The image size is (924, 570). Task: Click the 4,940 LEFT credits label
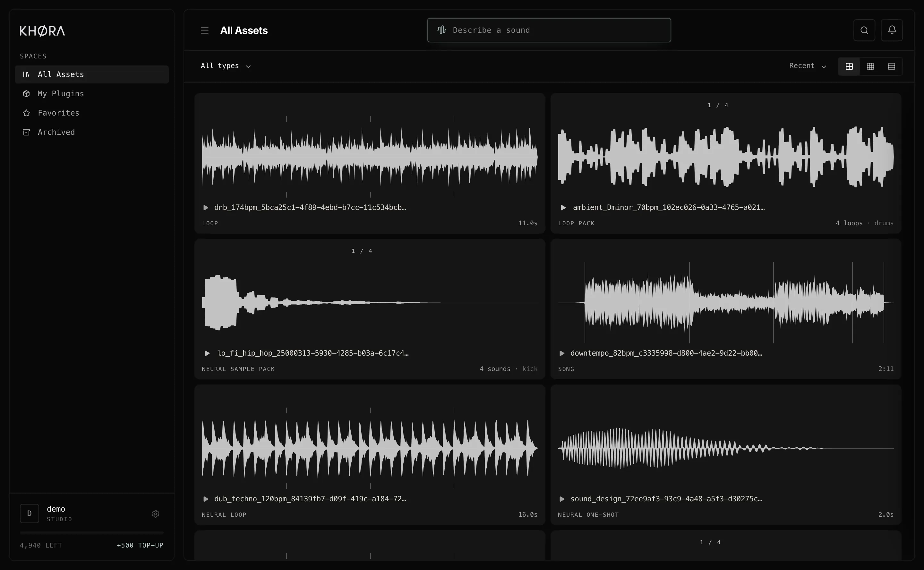(41, 546)
